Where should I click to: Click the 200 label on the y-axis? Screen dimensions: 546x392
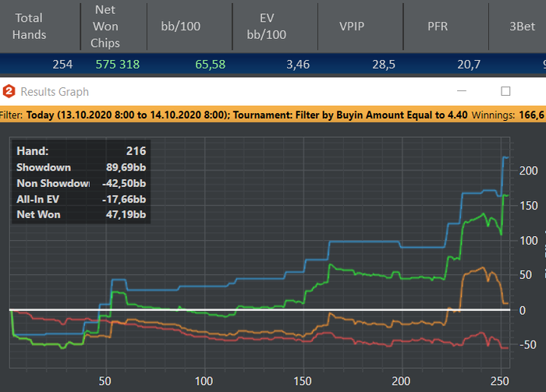[x=529, y=171]
